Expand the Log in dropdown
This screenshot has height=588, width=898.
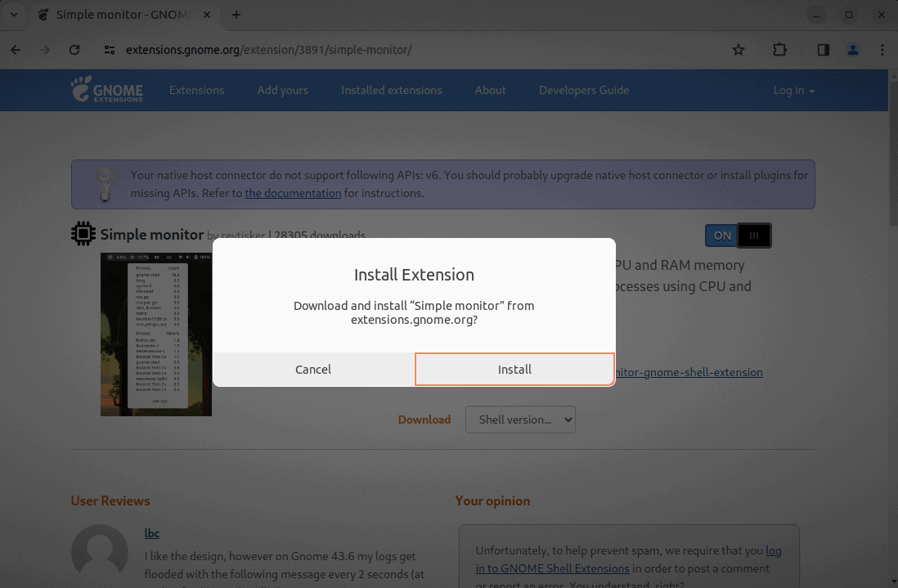(794, 90)
